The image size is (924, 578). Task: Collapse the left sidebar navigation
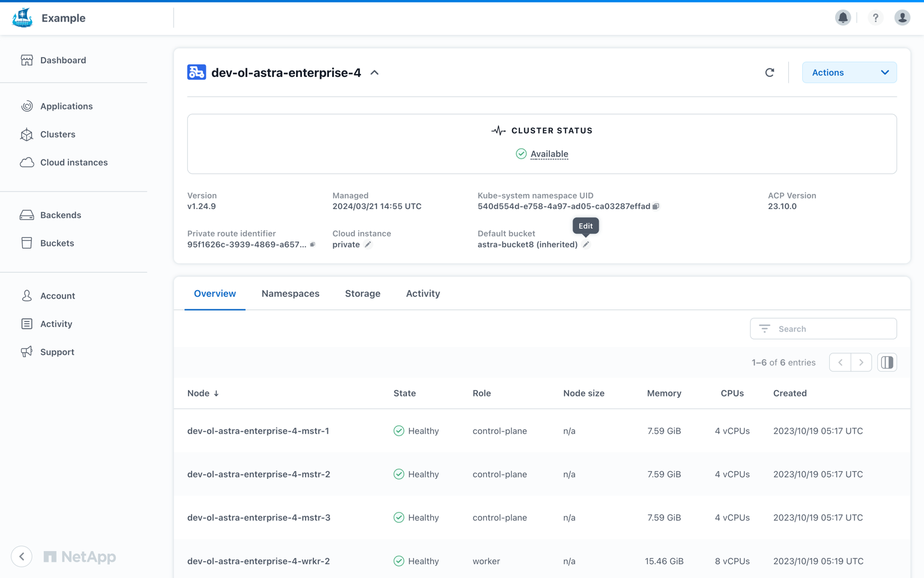click(x=22, y=556)
